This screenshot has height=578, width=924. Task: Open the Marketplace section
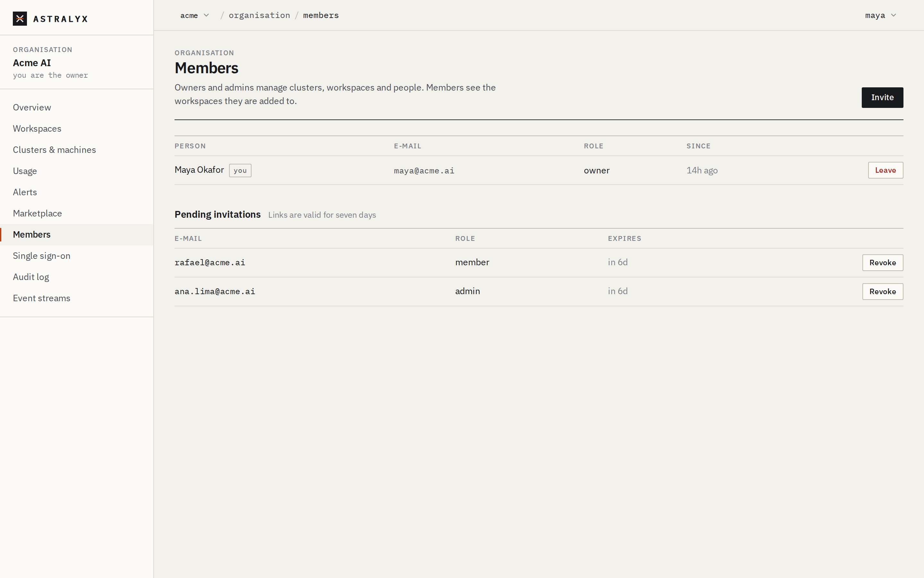[77, 213]
